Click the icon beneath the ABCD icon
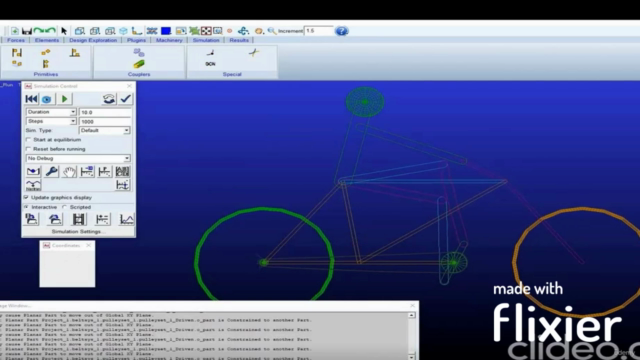The width and height of the screenshot is (640, 360). coord(122,185)
